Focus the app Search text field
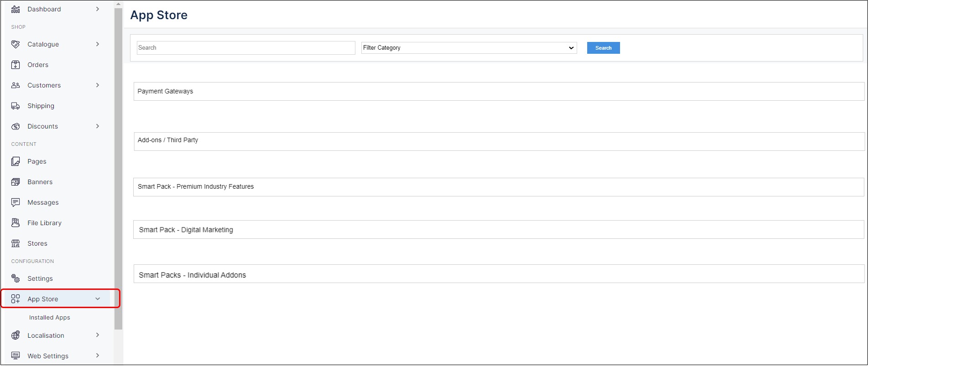Image resolution: width=980 pixels, height=366 pixels. pos(246,48)
